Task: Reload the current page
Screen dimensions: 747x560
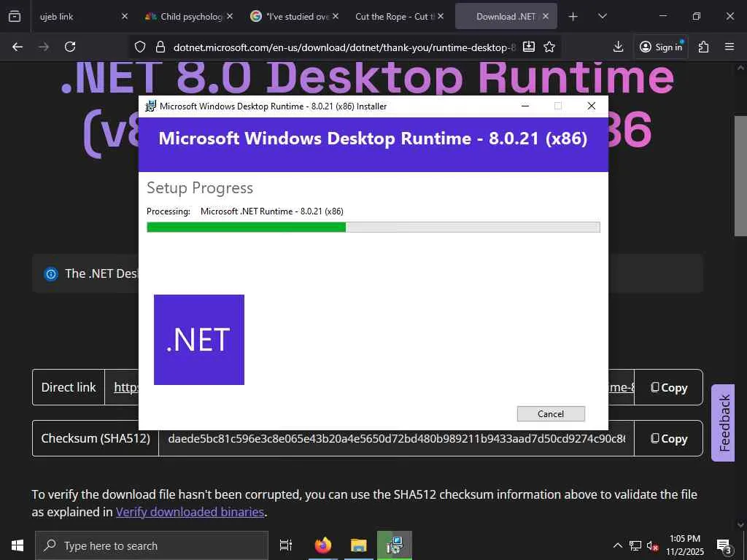Action: pos(70,47)
